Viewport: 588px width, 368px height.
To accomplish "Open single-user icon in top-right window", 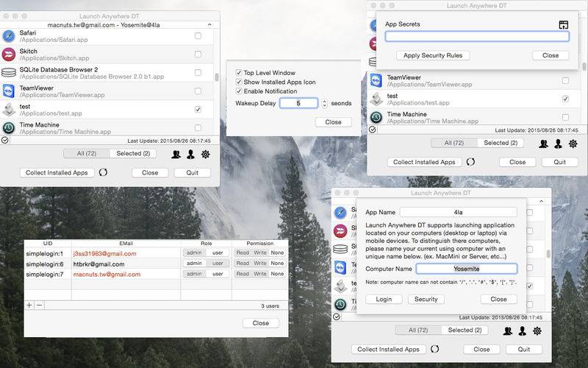I will pyautogui.click(x=558, y=144).
